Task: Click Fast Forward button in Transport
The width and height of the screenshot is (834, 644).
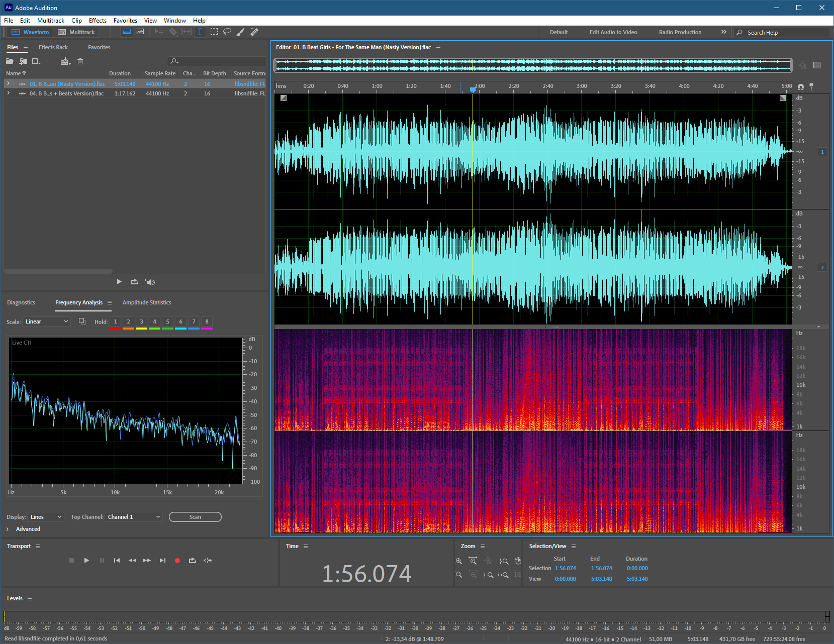Action: [x=147, y=560]
